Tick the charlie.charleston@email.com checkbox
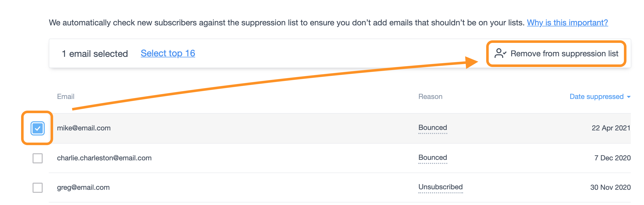Viewport: 644px width, 205px height. (38, 158)
